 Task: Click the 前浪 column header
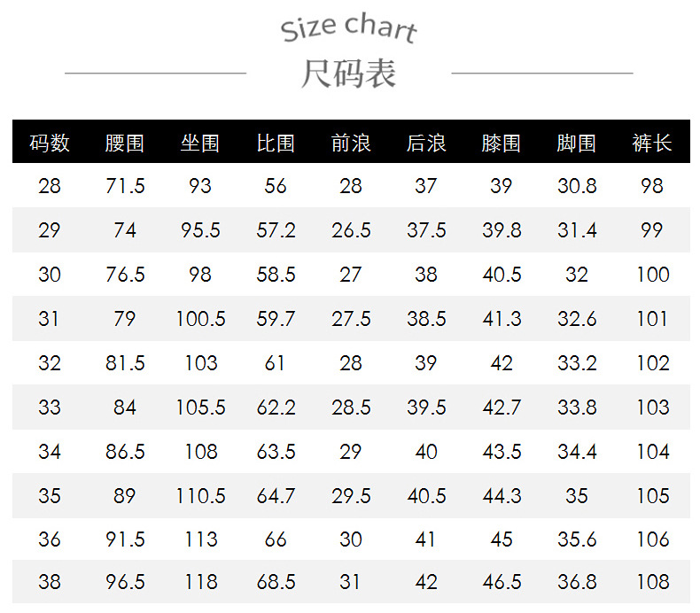click(351, 143)
